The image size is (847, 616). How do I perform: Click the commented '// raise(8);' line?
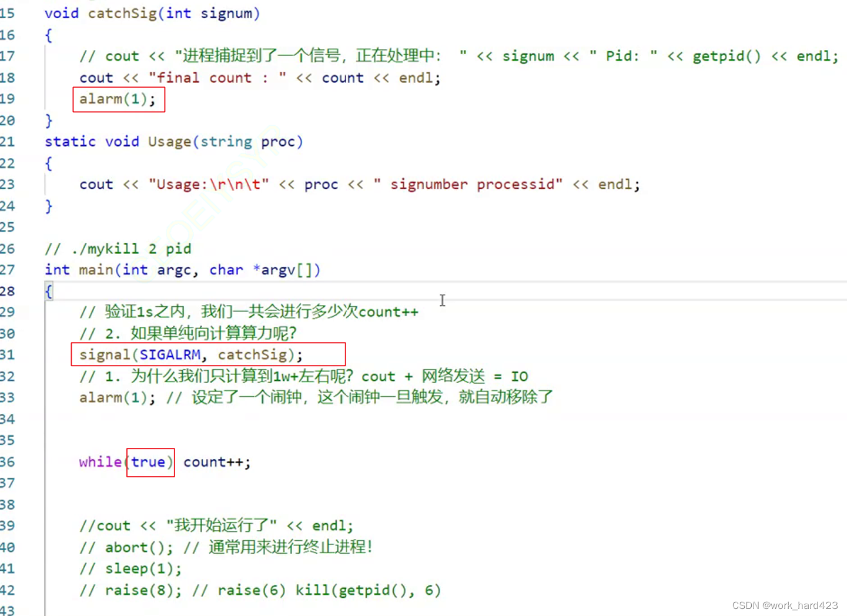[260, 590]
